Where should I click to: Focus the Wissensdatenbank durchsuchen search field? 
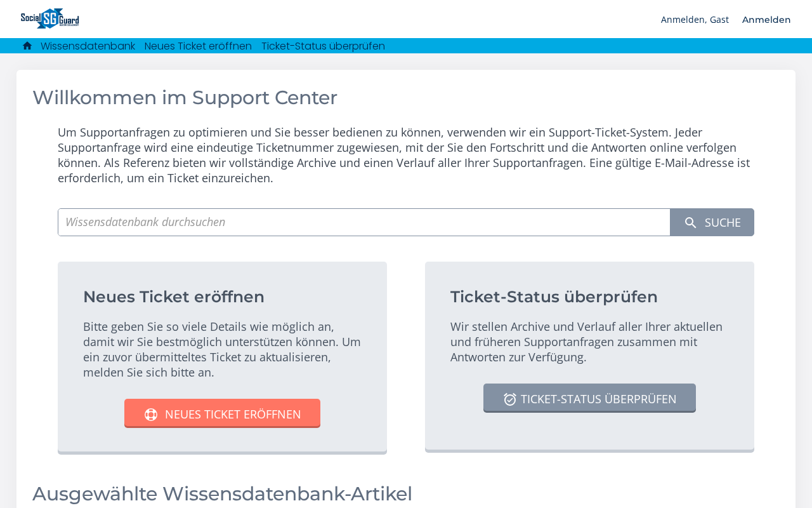(364, 222)
